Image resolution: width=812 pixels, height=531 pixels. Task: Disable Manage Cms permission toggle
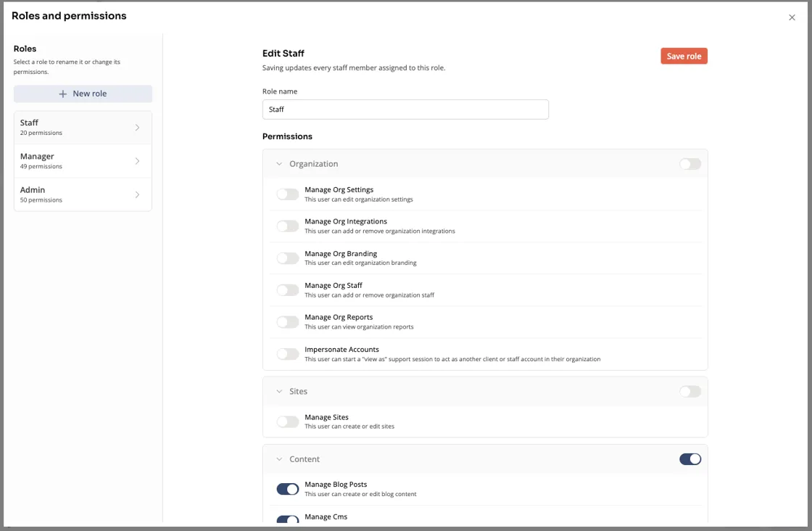(x=287, y=519)
